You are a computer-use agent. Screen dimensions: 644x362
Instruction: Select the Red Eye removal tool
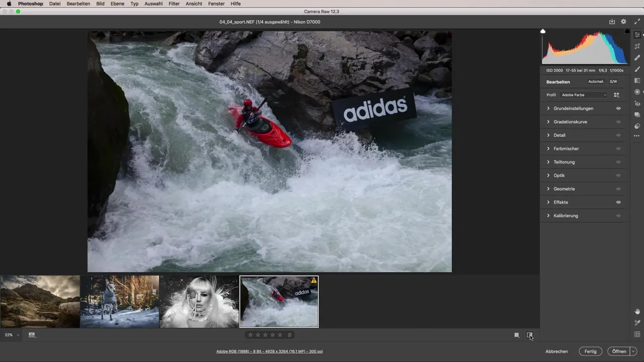(x=637, y=104)
